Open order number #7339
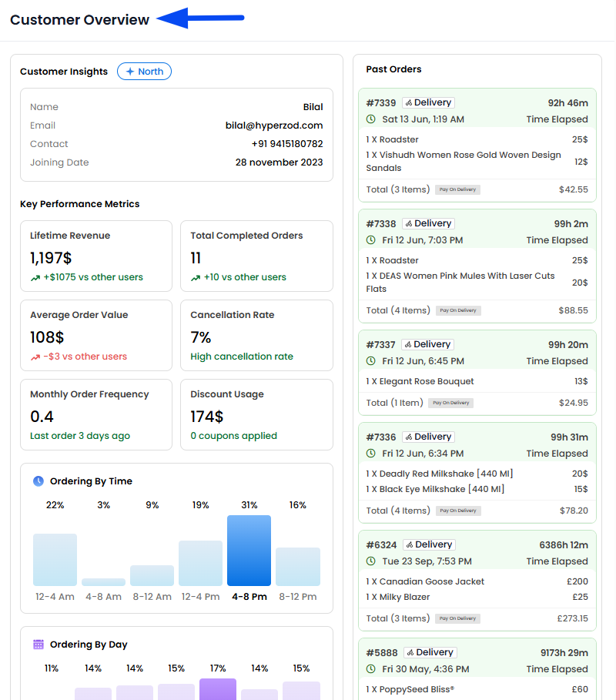 (381, 103)
